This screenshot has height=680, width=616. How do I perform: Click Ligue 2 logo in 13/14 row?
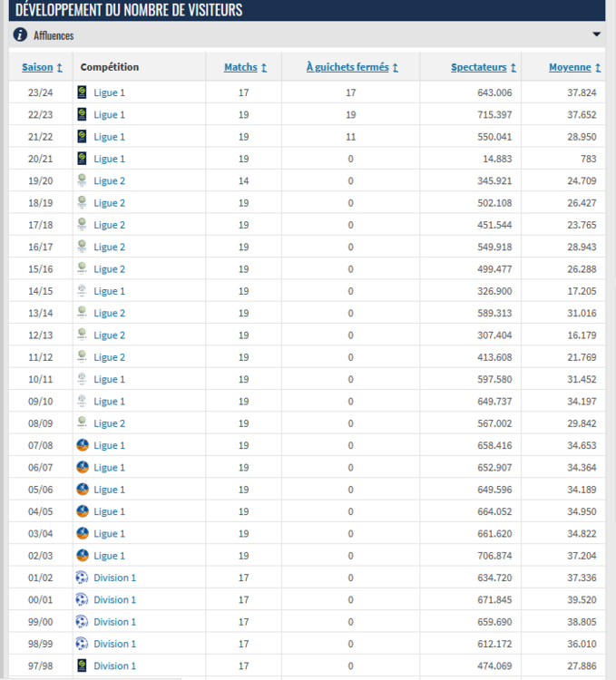point(82,313)
